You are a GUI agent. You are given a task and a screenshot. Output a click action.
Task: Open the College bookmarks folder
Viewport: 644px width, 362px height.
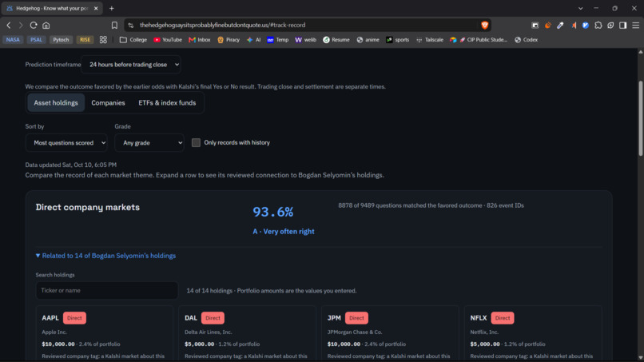pos(133,40)
